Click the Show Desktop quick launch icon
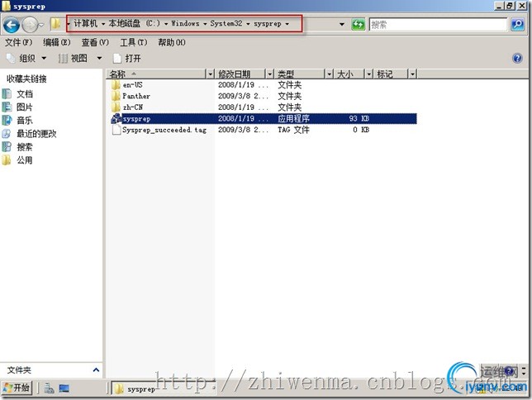Image resolution: width=532 pixels, height=400 pixels. 64,388
